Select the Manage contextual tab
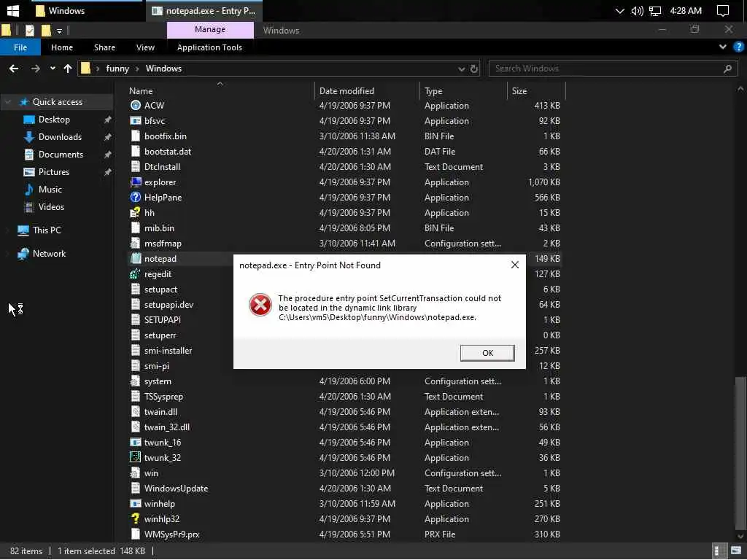Viewport: 747px width, 560px height. [210, 29]
